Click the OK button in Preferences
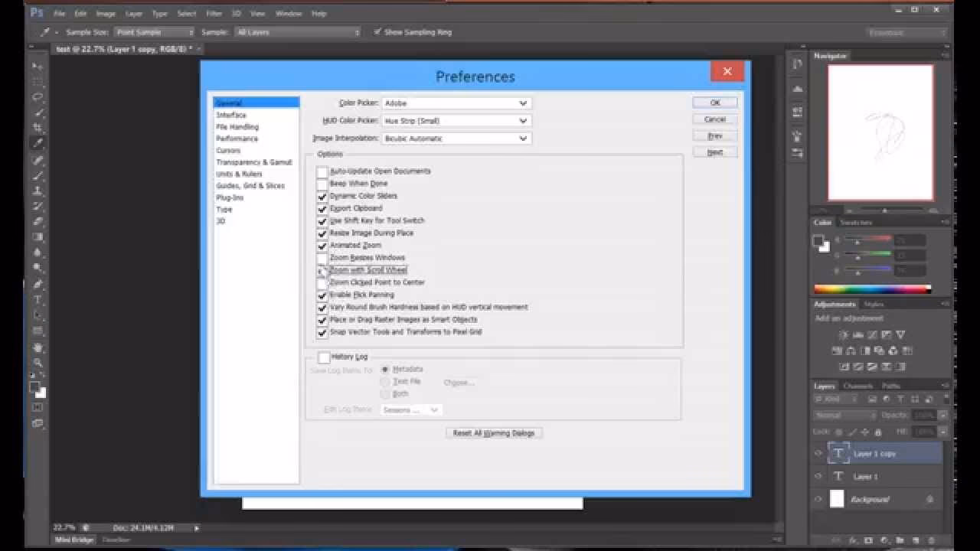The height and width of the screenshot is (551, 980). [x=714, y=103]
